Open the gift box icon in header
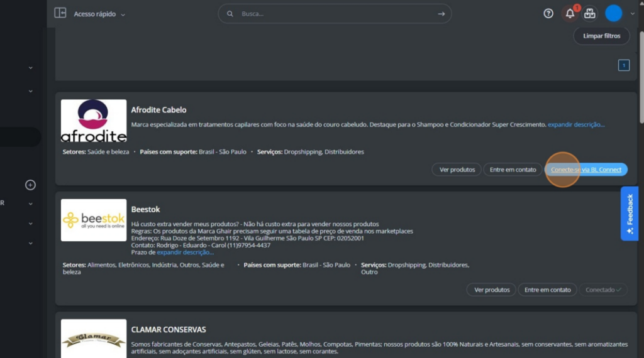Screen dimensions: 644x358 tap(590, 14)
